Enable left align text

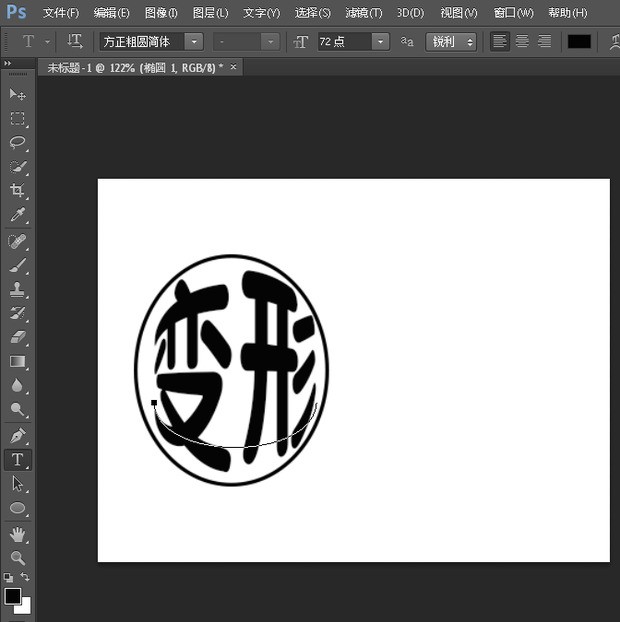click(x=500, y=41)
